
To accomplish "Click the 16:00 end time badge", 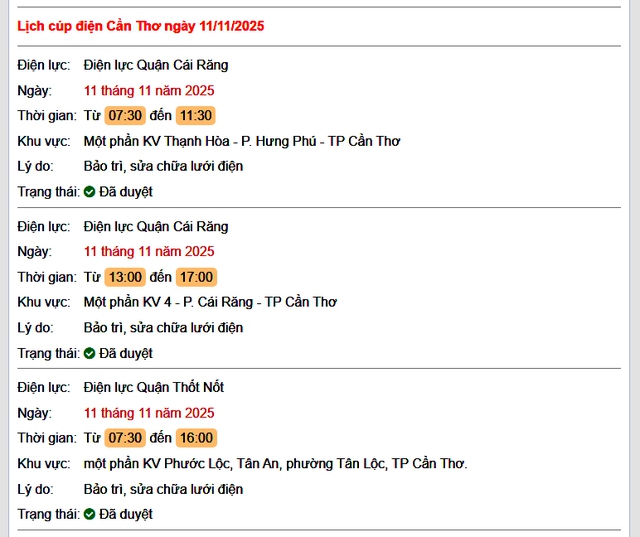I will click(196, 438).
